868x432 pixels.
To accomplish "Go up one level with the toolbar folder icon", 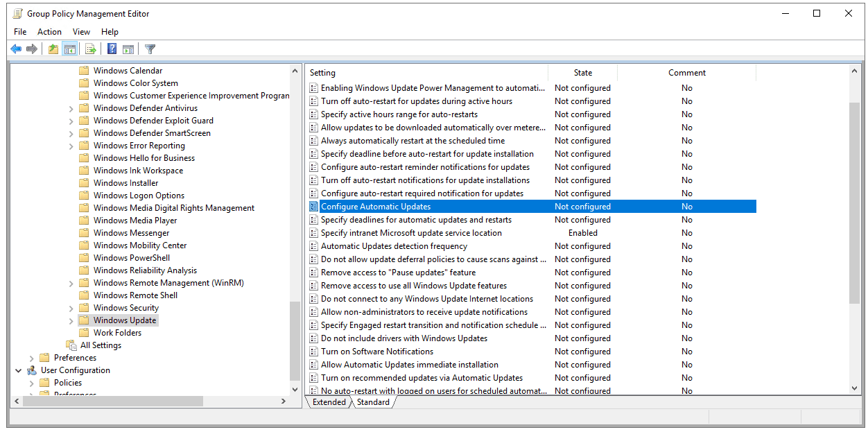I will [x=53, y=49].
